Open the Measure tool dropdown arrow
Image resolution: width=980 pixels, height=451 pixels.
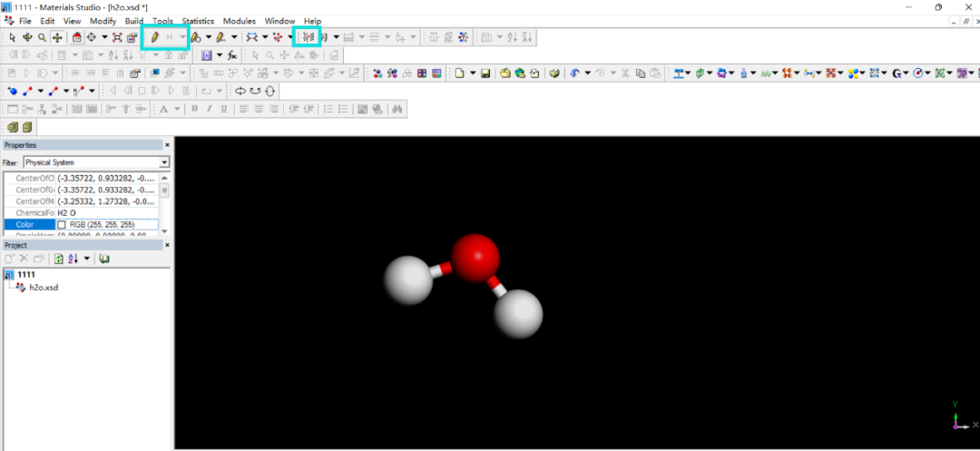point(265,37)
